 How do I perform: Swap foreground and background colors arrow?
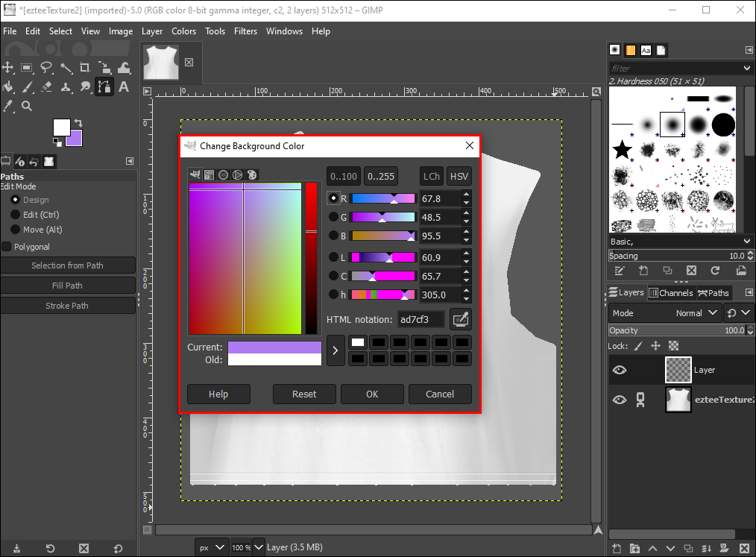(78, 122)
